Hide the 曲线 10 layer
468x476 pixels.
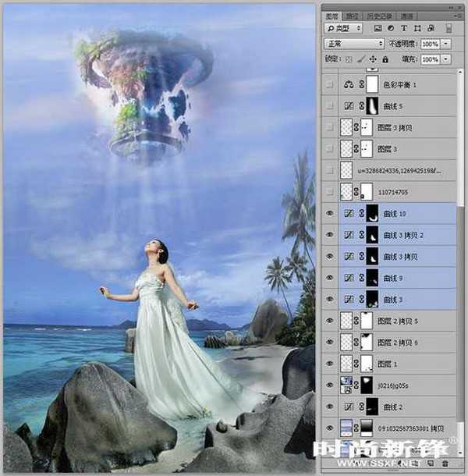[329, 213]
